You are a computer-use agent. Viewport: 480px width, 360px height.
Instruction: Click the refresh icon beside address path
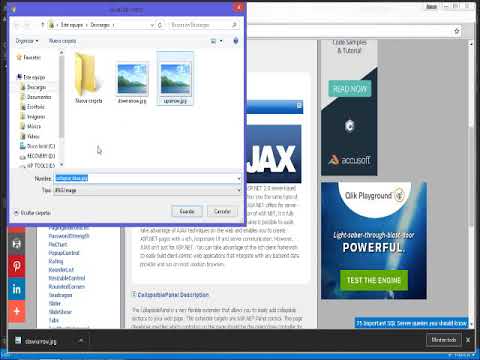[160, 25]
